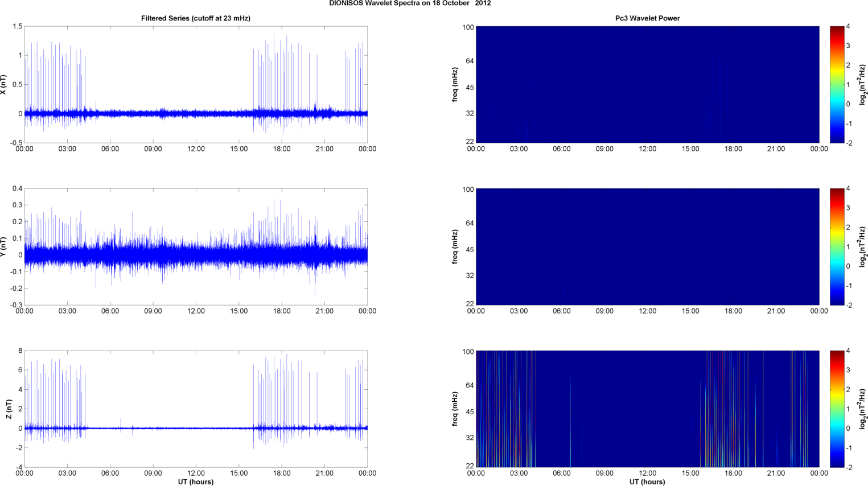Click 'UT (hours)' label under the Z spectrogram
This screenshot has width=868, height=486.
point(647,482)
